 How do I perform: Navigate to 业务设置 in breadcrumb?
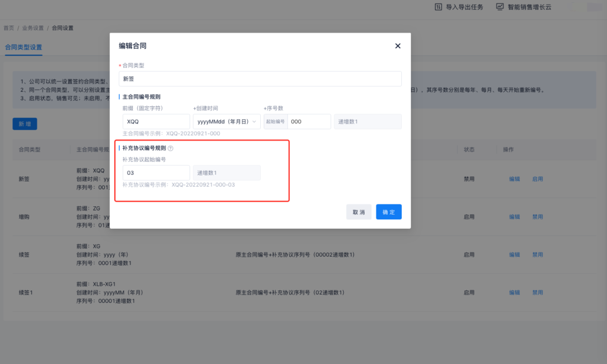click(33, 28)
